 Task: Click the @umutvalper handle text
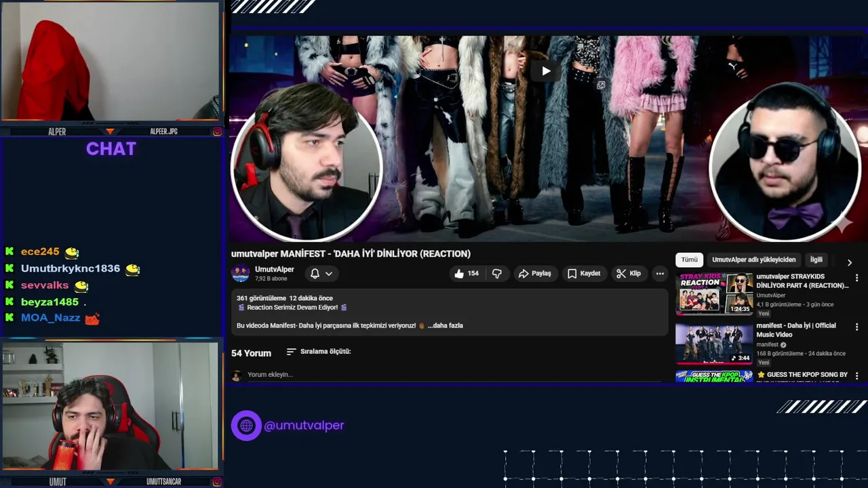tap(304, 426)
